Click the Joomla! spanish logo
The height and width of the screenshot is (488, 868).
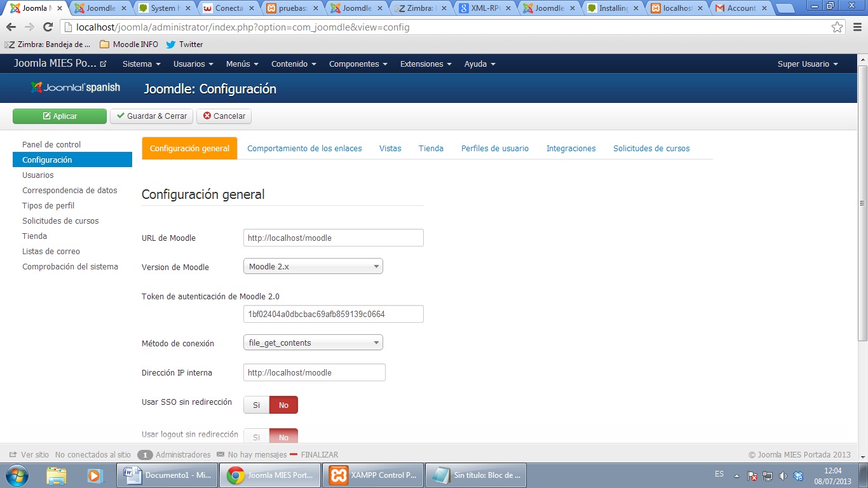76,88
